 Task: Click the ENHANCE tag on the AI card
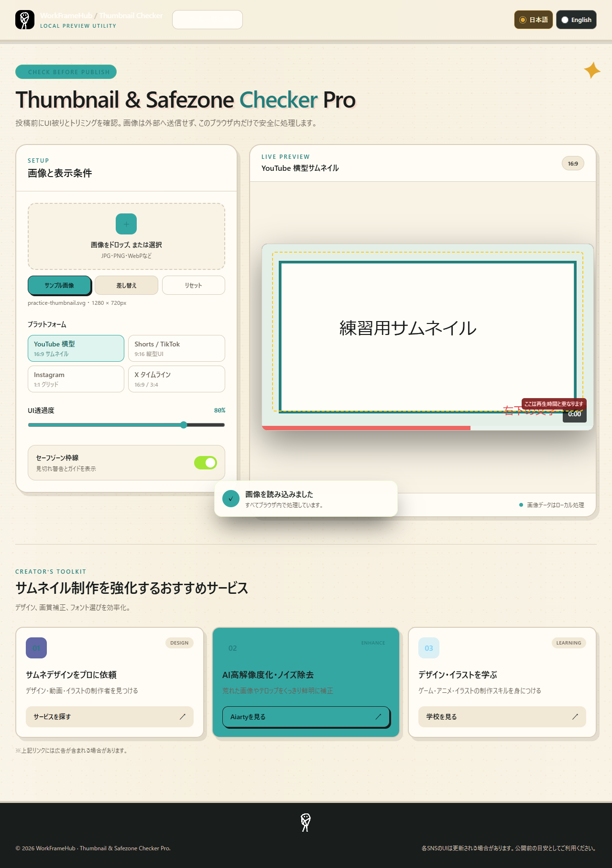[373, 643]
